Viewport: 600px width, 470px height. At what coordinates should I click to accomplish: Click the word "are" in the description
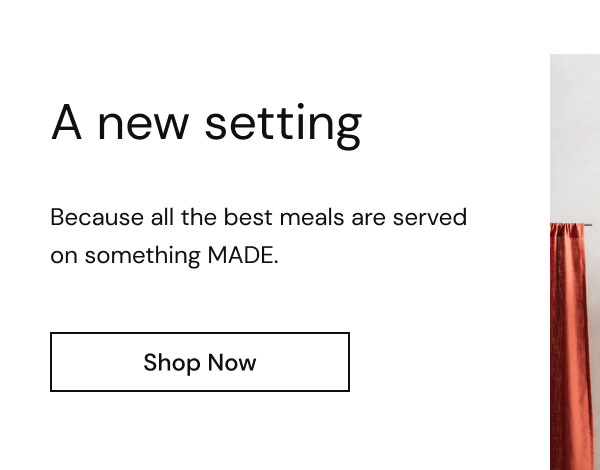pyautogui.click(x=368, y=219)
